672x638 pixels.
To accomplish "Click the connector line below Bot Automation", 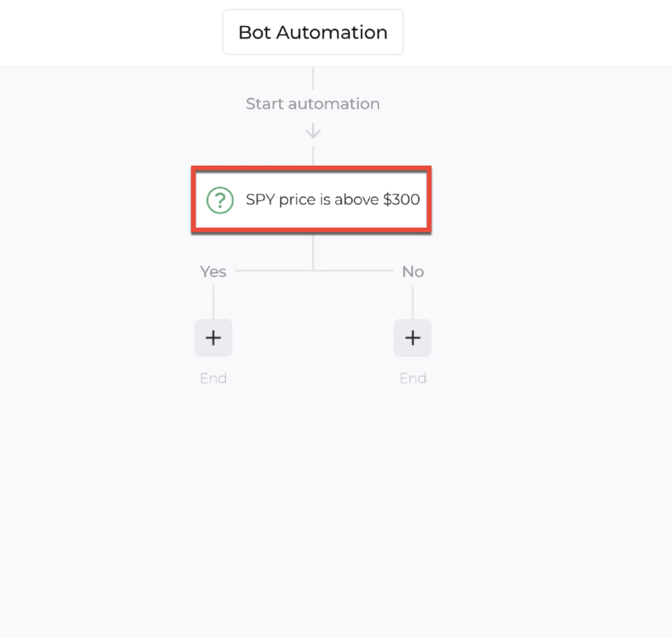I will point(313,78).
